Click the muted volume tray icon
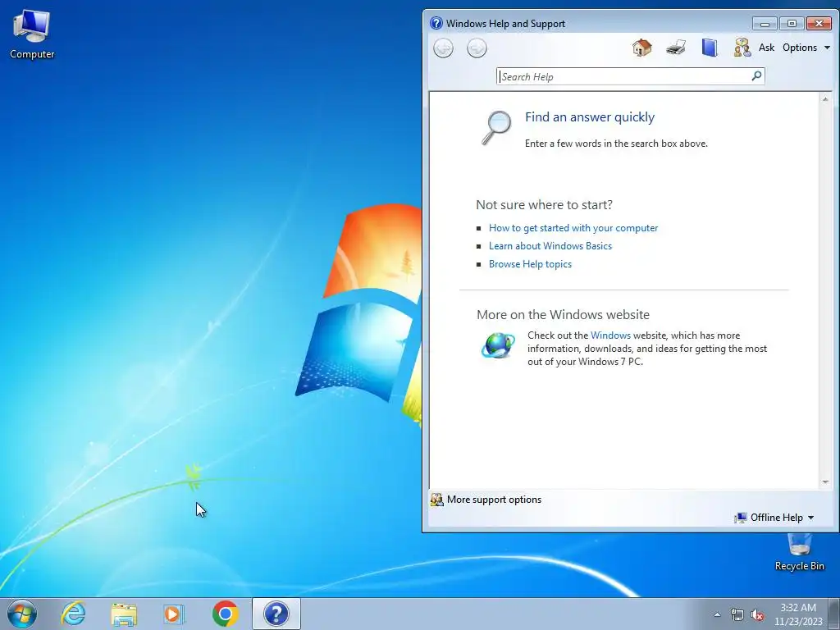 click(x=757, y=614)
